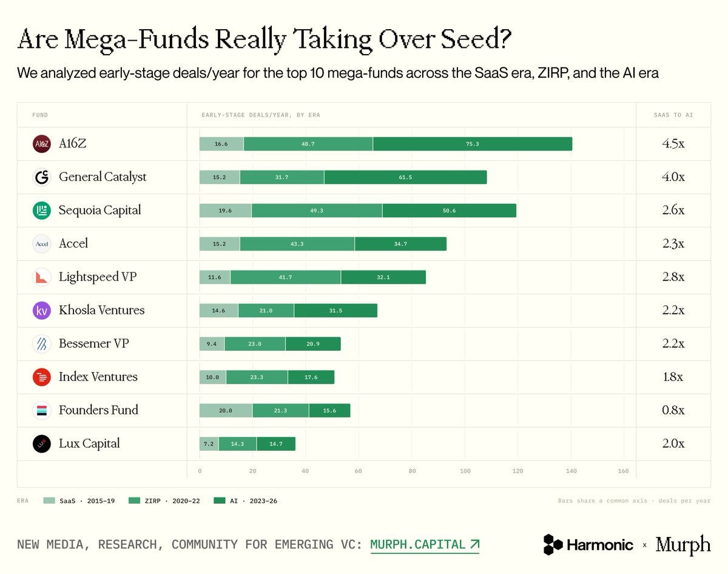Screen dimensions: 728x574
Task: Select the SaaS 2015-19 legend swatch
Action: (x=49, y=501)
